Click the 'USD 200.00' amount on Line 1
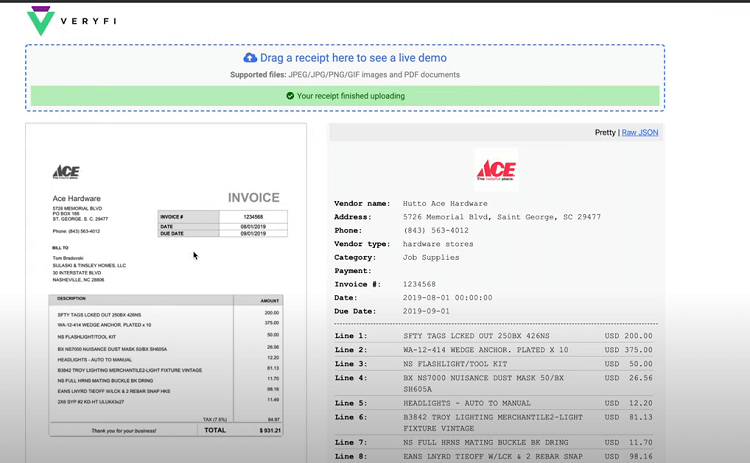The height and width of the screenshot is (463, 750). click(x=628, y=336)
